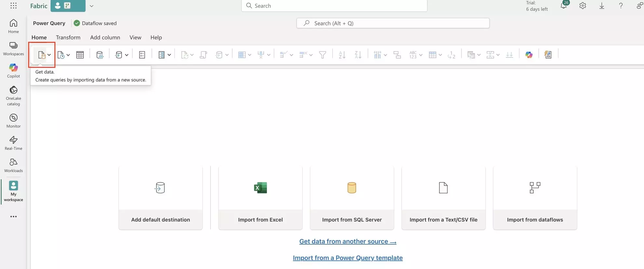
Task: Click the remove rows icon with X
Action: point(303,55)
